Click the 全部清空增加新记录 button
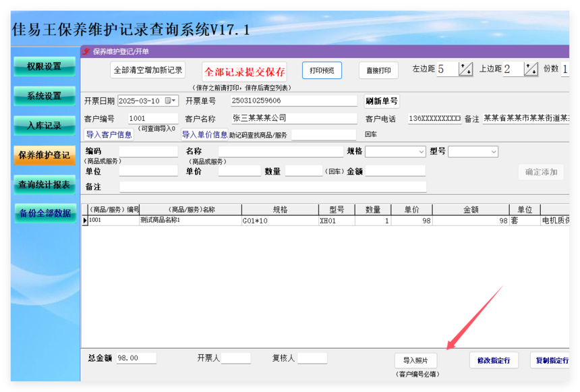 (148, 70)
